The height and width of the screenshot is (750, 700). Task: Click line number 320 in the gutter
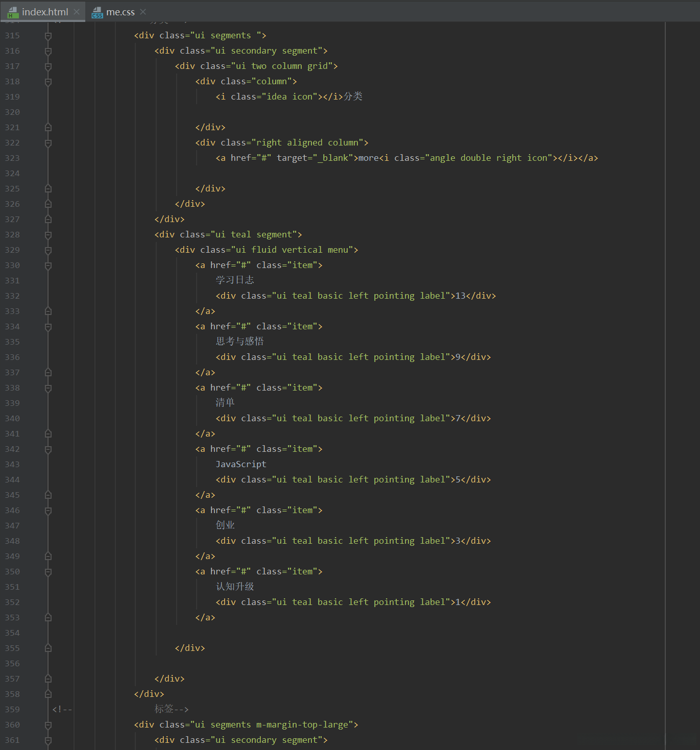pos(12,112)
